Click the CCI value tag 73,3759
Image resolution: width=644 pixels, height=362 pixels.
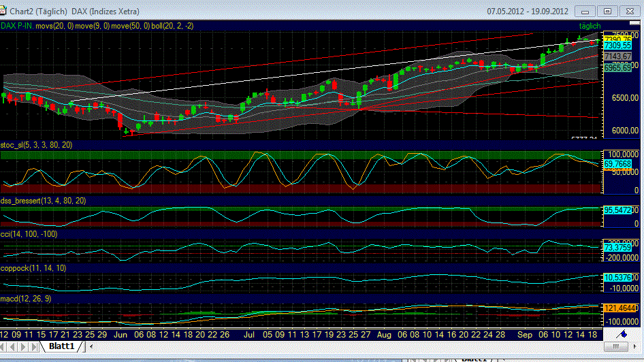(617, 248)
